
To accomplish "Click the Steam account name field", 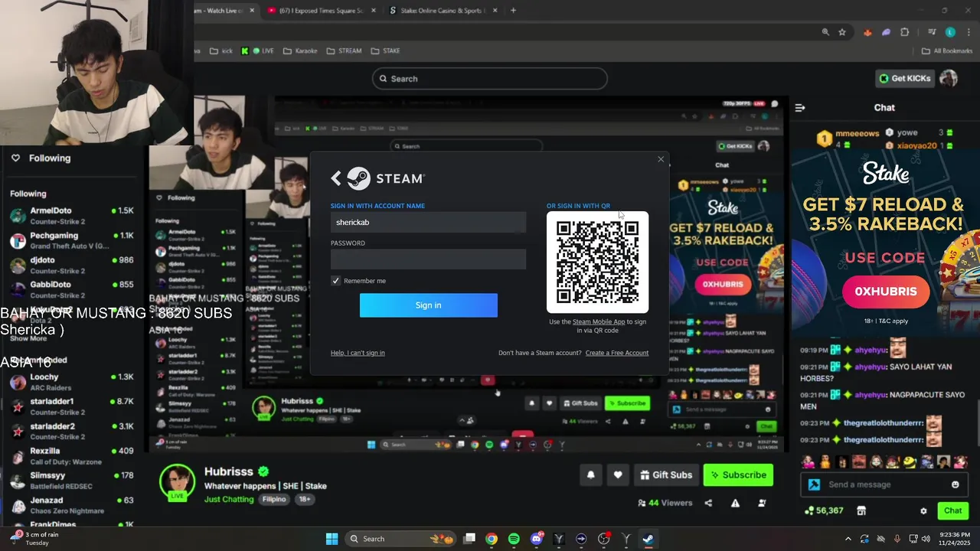I will click(x=428, y=222).
